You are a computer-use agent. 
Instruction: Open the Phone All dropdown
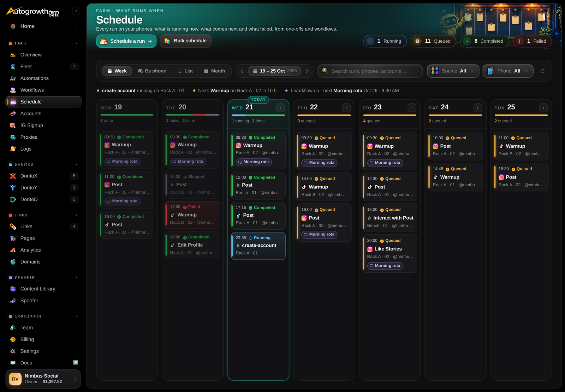pos(508,71)
